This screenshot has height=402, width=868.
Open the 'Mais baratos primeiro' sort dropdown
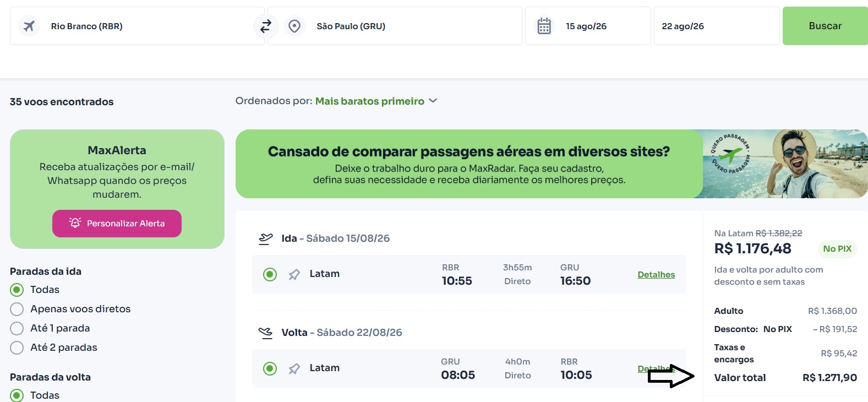pyautogui.click(x=376, y=101)
